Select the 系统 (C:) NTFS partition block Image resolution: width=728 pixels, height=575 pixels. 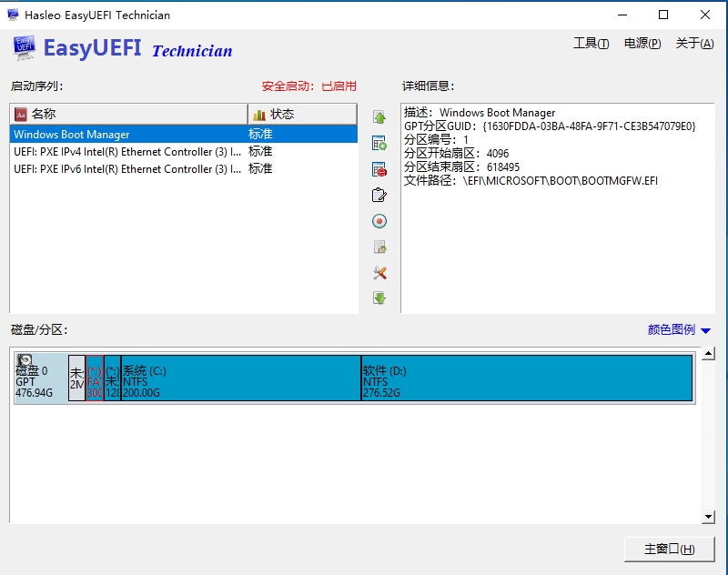tap(240, 378)
